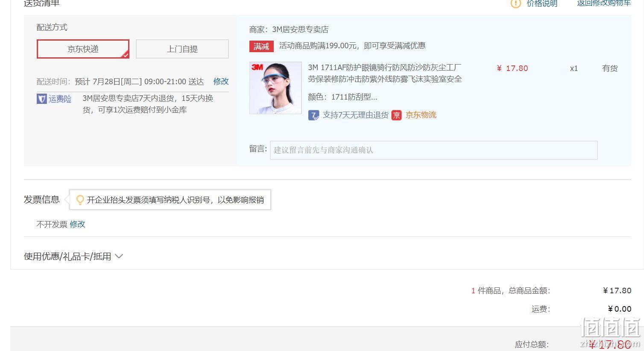Open the 3M goggles product thumbnail

[x=275, y=88]
